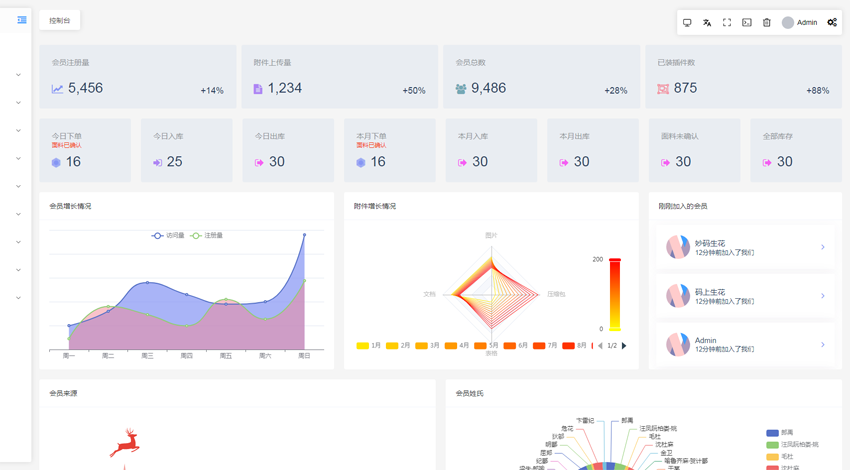Click the file icon in 附件上传量
The image size is (850, 470).
point(258,88)
